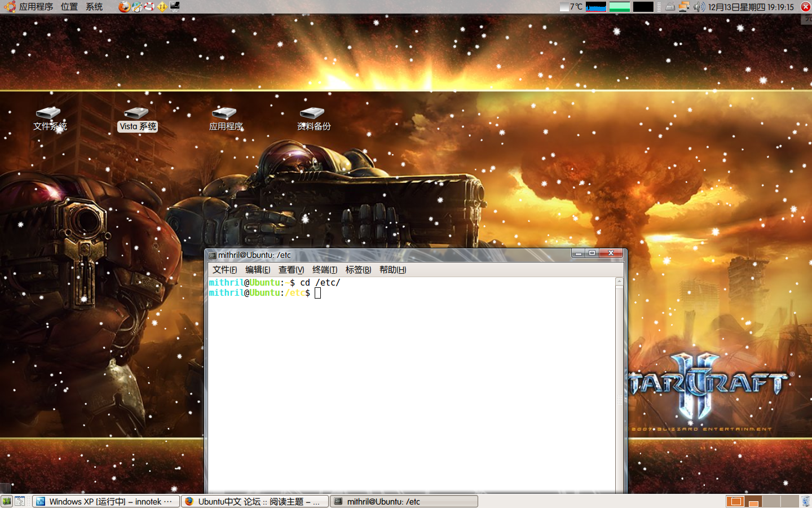Screen dimensions: 812x508
Task: Open the 系统 system menu
Action: (x=94, y=7)
